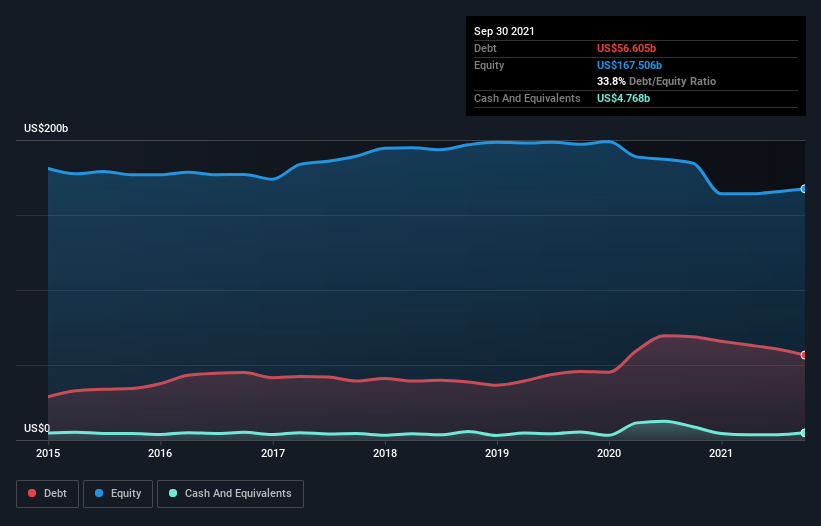This screenshot has height=526, width=821.
Task: Click the US$56.605b Debt value in tooltip
Action: [x=626, y=48]
